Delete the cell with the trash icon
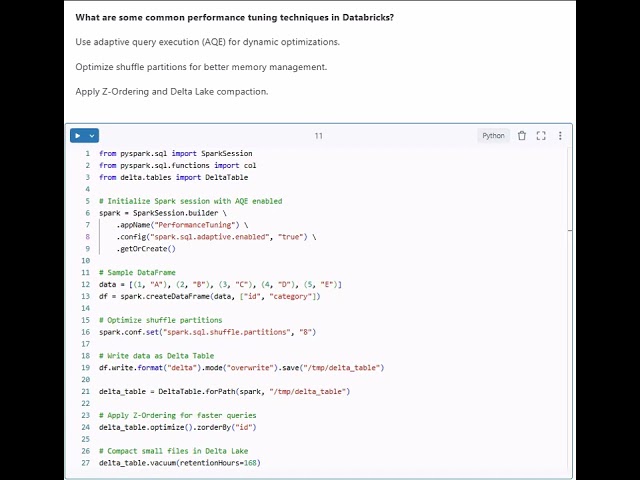 [522, 136]
